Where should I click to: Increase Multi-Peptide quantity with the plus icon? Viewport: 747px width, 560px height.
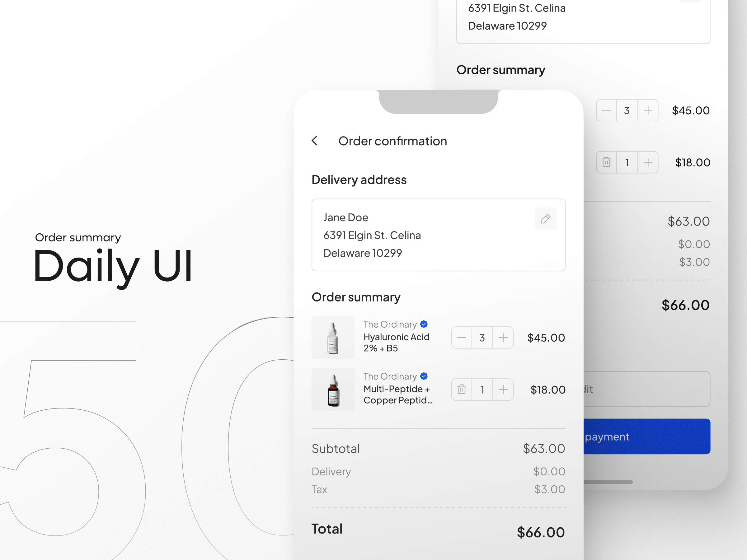[503, 389]
